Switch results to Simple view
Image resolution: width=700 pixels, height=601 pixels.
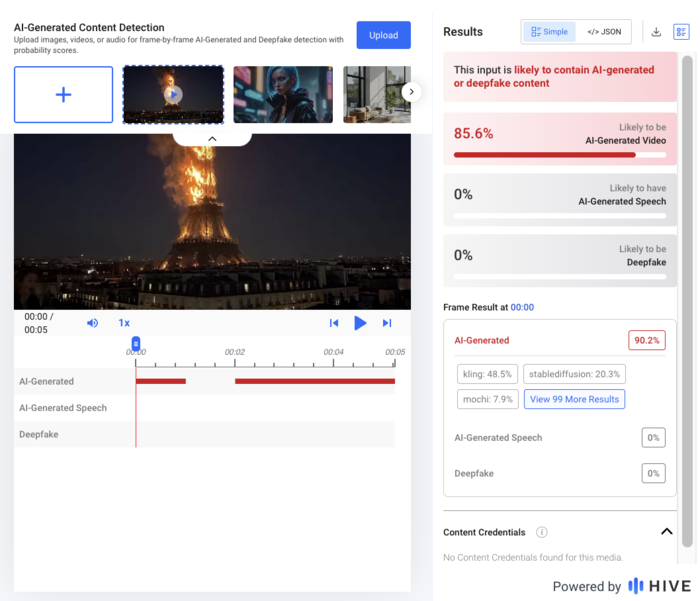pos(549,32)
